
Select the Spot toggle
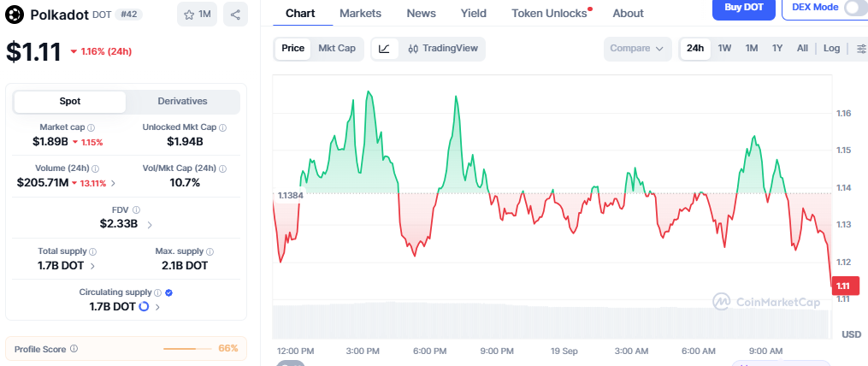70,101
